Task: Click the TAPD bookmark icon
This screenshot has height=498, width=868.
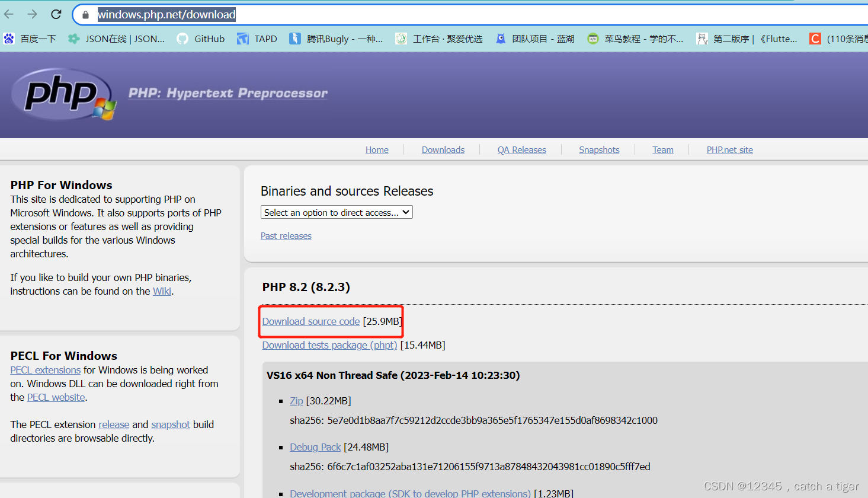Action: coord(242,39)
